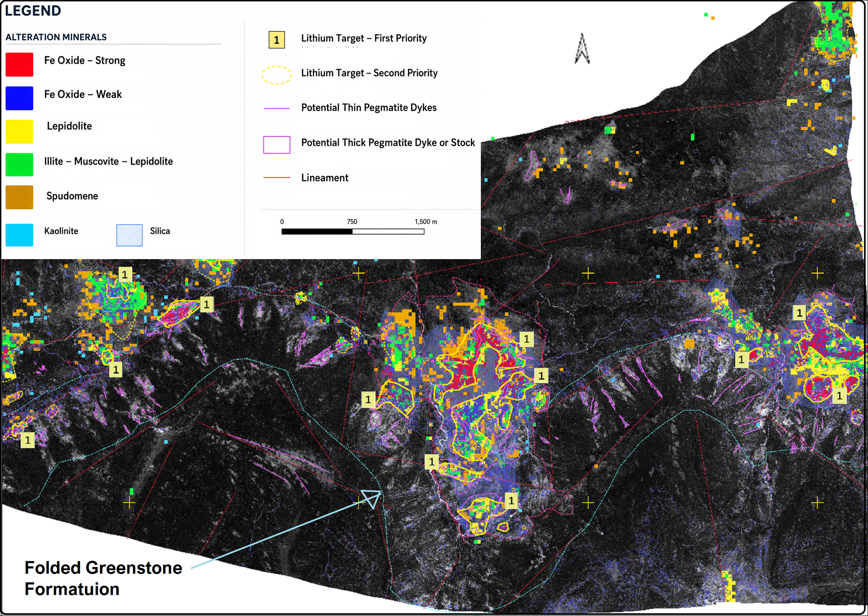Select 'Lithium Target – Second Priority' text

tap(369, 73)
